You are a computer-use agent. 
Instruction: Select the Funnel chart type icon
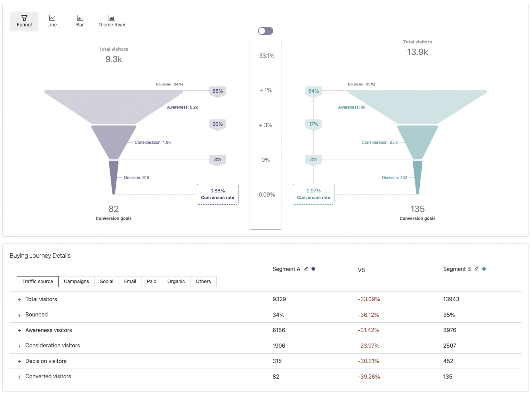pyautogui.click(x=24, y=20)
